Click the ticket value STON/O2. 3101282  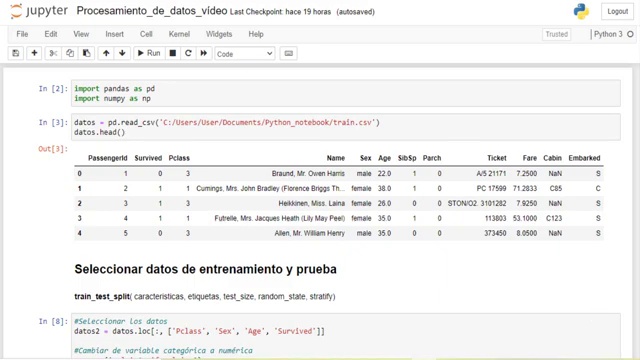tap(477, 203)
